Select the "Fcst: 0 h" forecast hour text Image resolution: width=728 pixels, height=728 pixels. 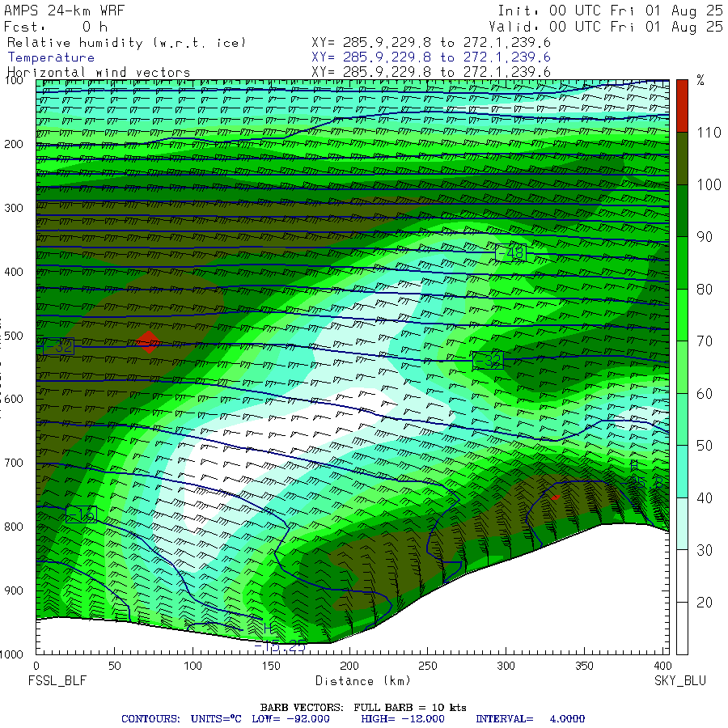56,27
